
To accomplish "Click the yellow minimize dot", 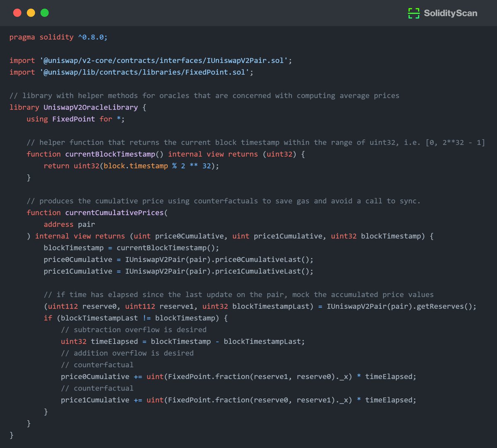I will pos(31,13).
